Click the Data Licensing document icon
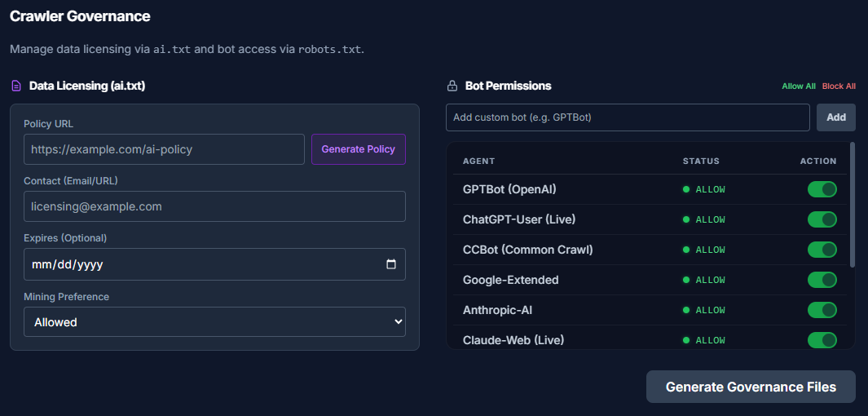The height and width of the screenshot is (416, 868). point(16,86)
